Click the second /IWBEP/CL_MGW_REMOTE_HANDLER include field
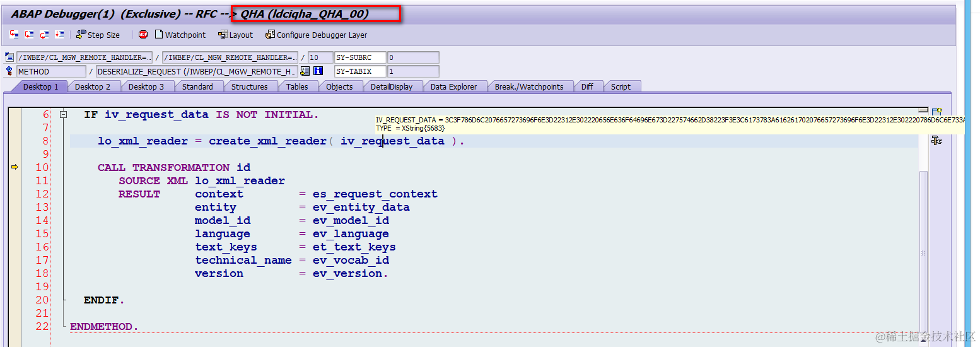 tap(230, 57)
